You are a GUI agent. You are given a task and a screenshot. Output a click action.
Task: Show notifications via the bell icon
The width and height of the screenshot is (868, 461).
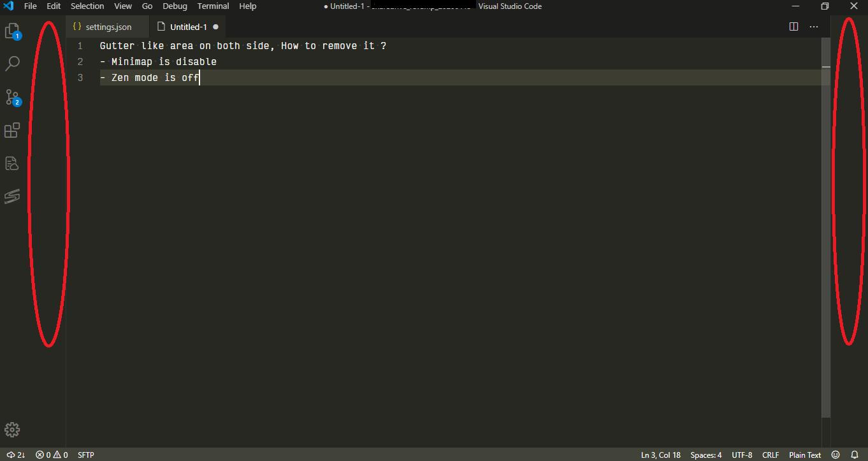pos(855,455)
